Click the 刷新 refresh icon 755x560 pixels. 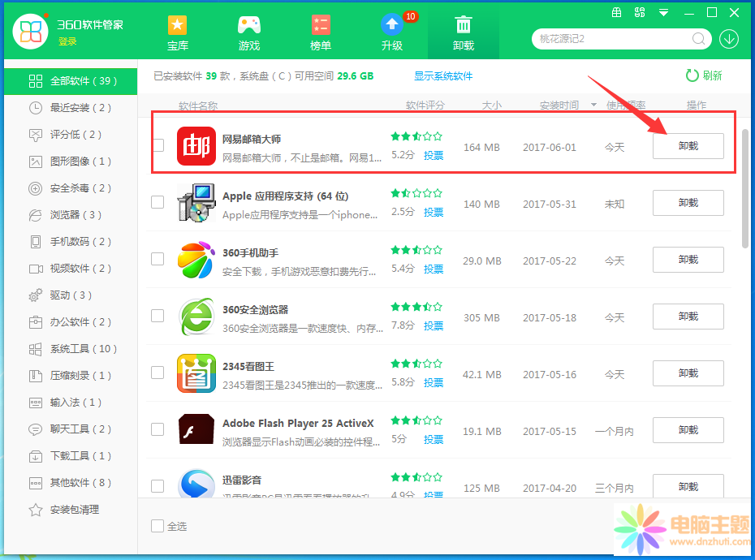tap(692, 75)
